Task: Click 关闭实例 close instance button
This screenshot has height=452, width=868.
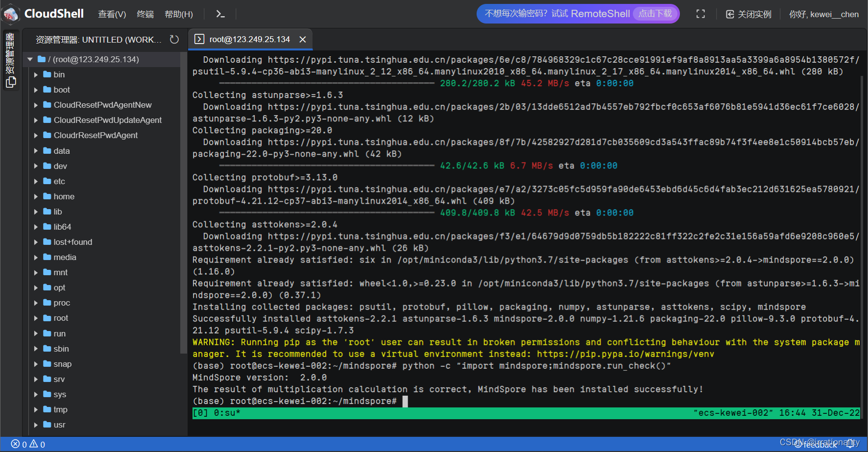Action: (748, 14)
